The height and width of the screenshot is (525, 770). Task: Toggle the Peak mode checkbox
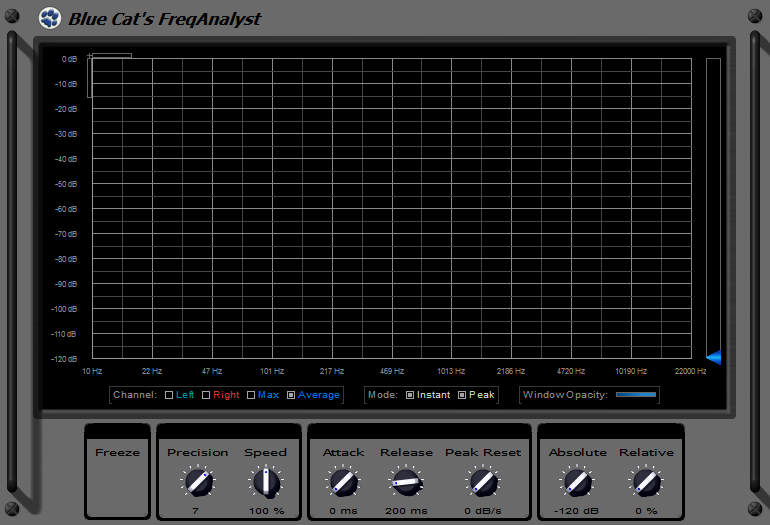462,395
